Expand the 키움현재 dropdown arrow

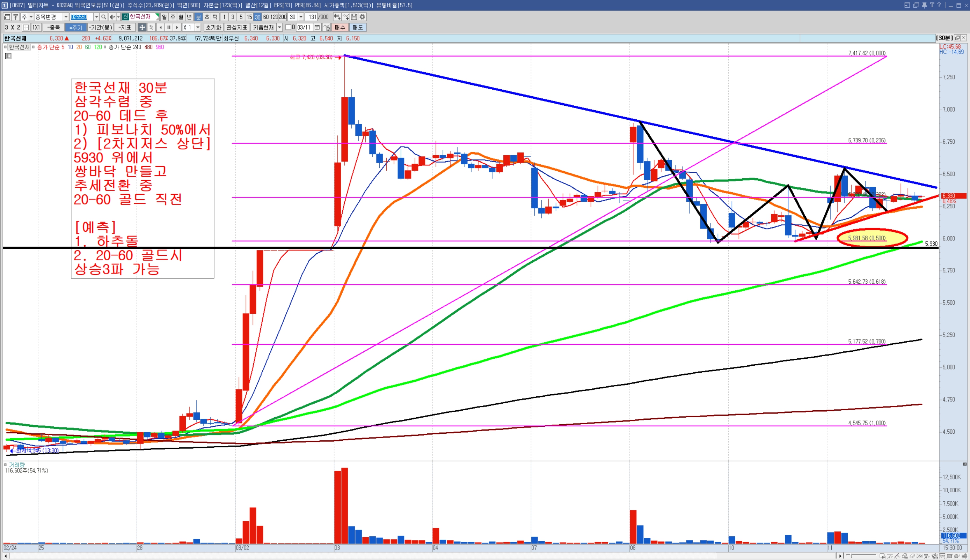click(x=280, y=27)
